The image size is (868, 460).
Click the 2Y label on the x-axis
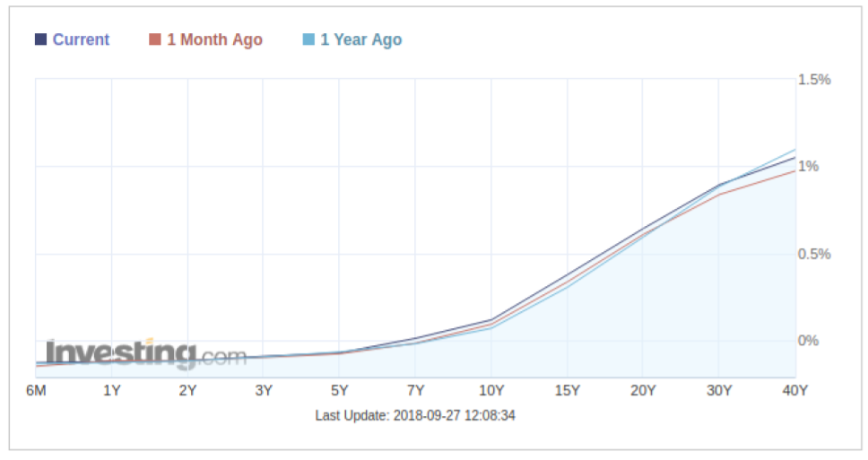[187, 391]
